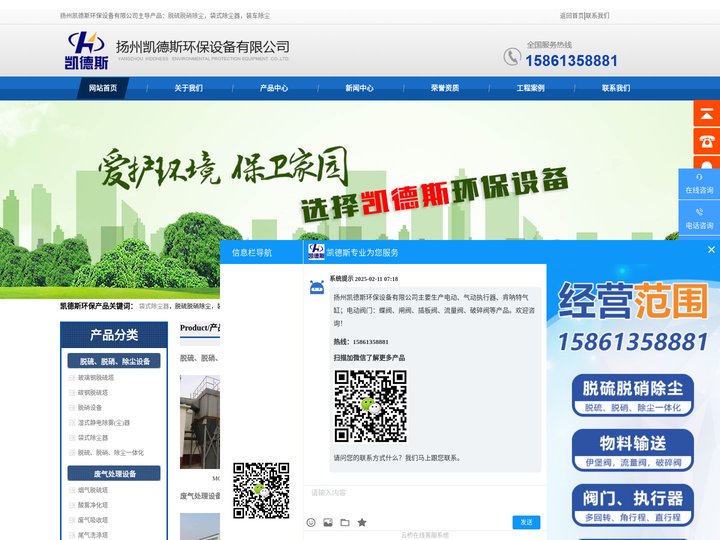Open the 袋式除尘器 sidebar product link
The image size is (720, 540).
(93, 438)
